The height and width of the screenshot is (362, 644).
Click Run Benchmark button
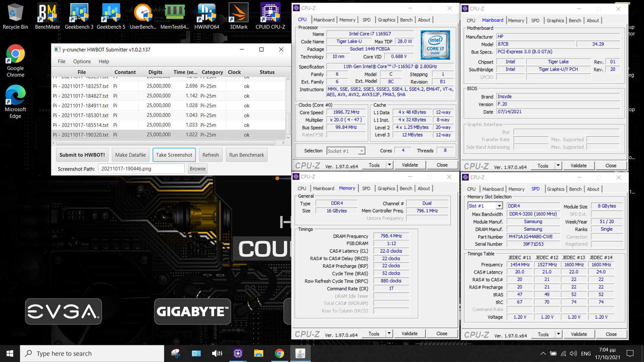[x=247, y=155]
